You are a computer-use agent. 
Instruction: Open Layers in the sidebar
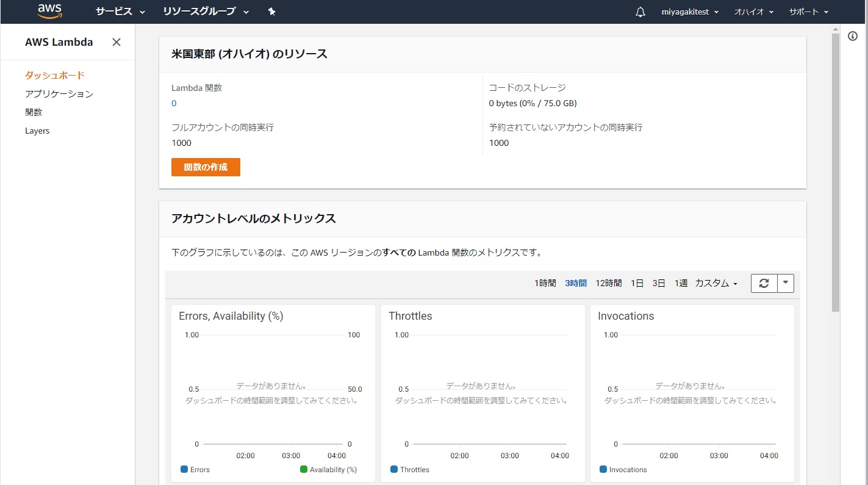coord(37,131)
